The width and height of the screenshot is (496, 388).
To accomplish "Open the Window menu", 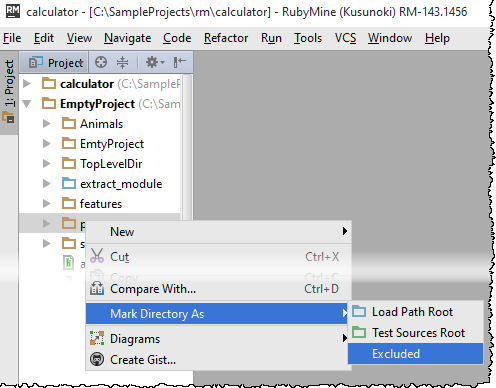I will [390, 38].
